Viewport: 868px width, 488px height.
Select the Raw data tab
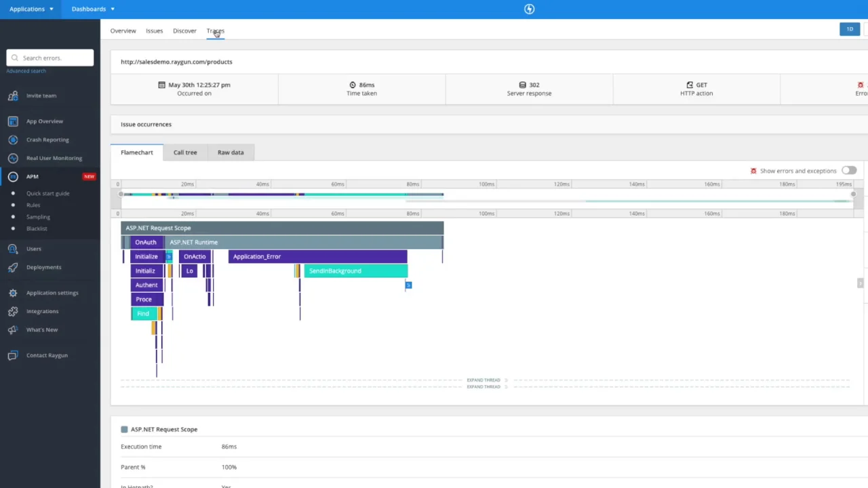coord(231,152)
